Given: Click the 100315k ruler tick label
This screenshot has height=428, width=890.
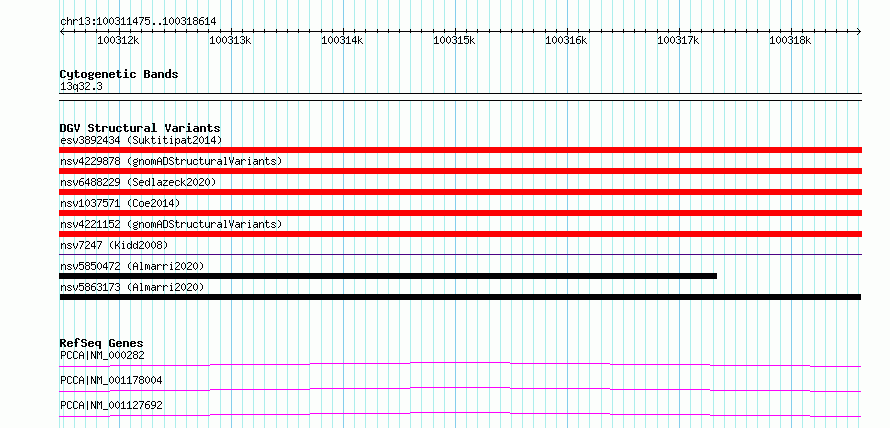Looking at the screenshot, I should [x=454, y=40].
